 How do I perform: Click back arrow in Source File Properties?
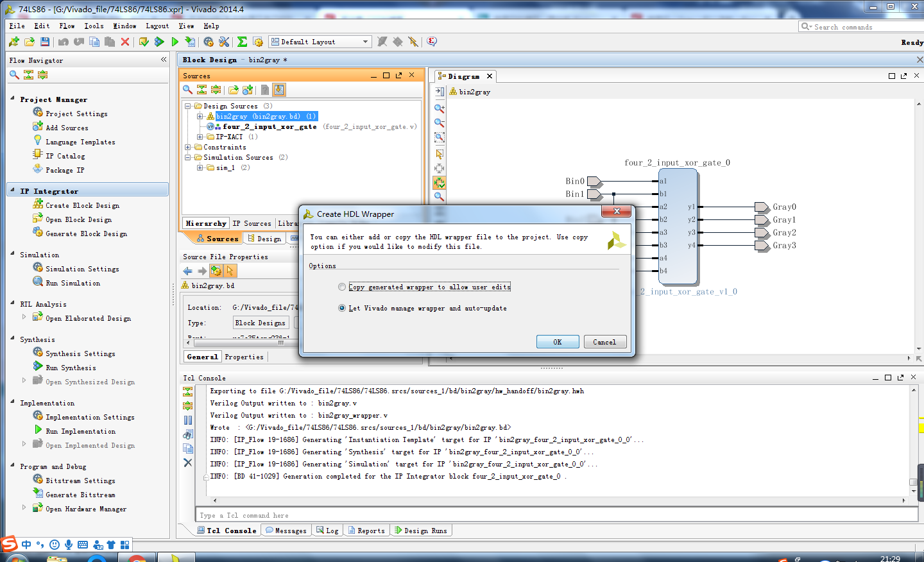click(x=187, y=271)
